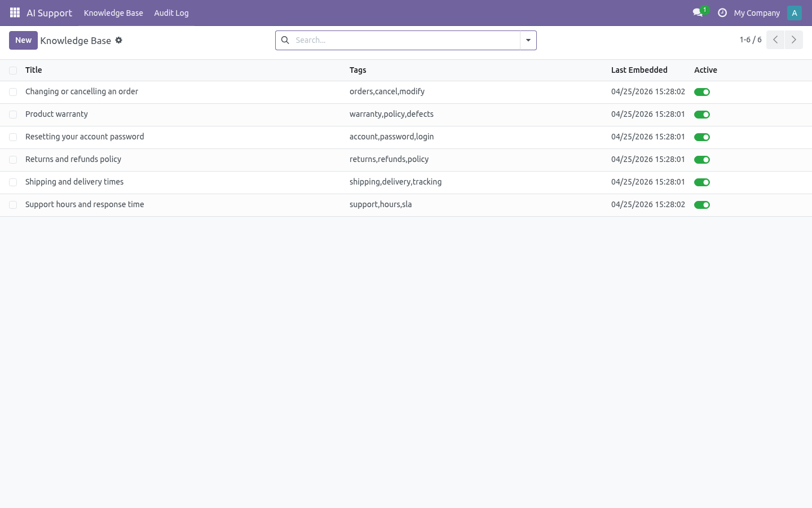812x508 pixels.
Task: Click the account,password,login tags cell
Action: coord(391,137)
